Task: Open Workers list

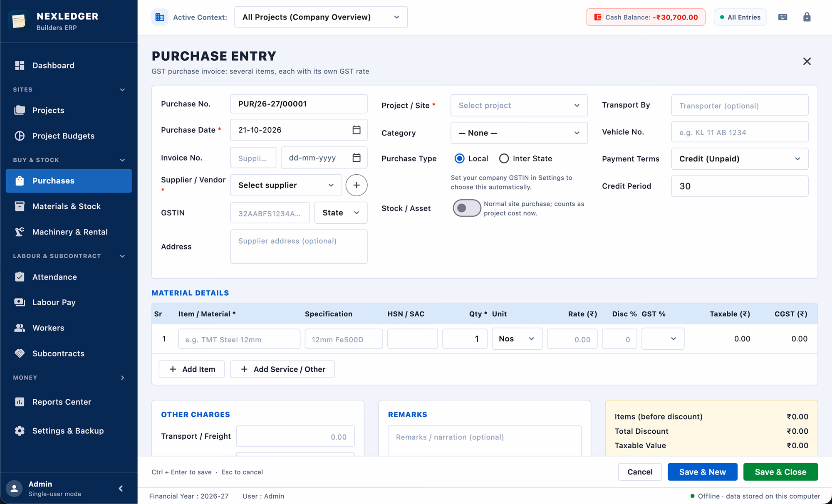Action: (x=69, y=328)
